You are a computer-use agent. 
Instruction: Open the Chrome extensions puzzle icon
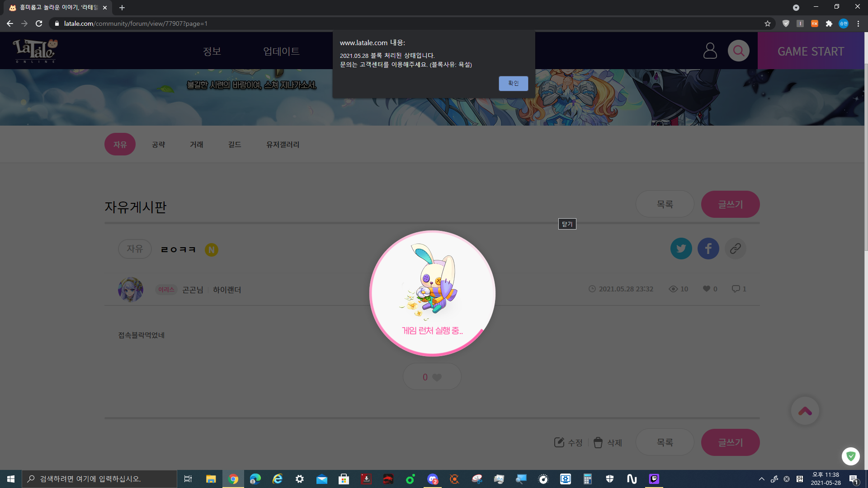pos(829,23)
